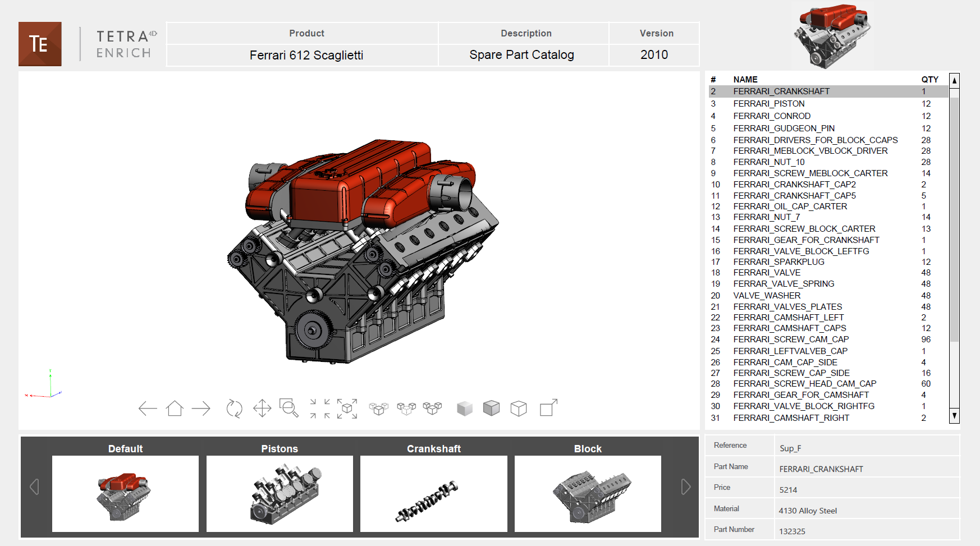Switch to the Crankshaft view tab
This screenshot has width=980, height=546.
coord(434,448)
